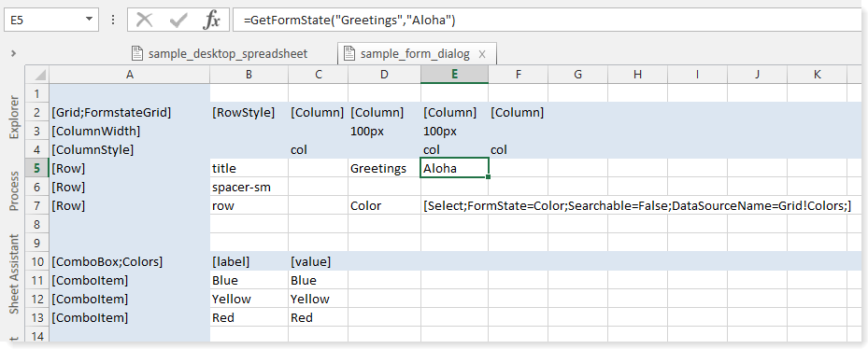Open the insert function fx button
The image size is (868, 349).
[x=211, y=21]
